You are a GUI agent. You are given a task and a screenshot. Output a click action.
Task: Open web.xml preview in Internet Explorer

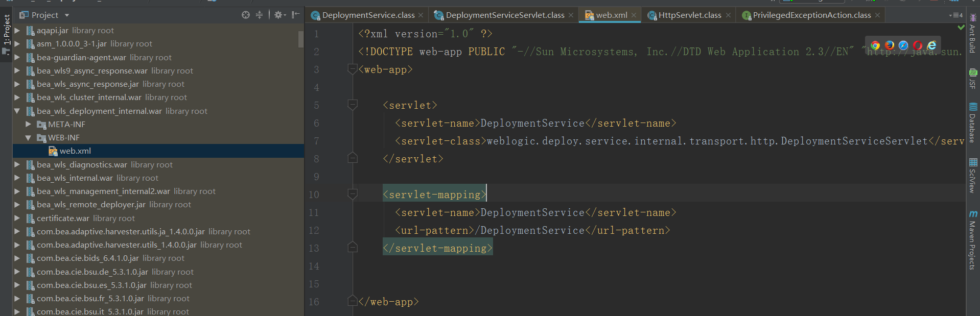[932, 45]
